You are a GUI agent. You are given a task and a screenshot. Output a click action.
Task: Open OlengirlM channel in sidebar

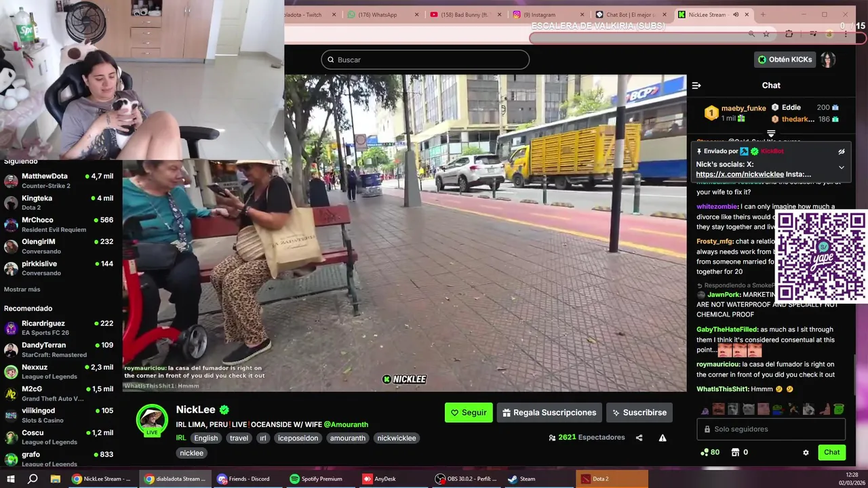coord(61,246)
